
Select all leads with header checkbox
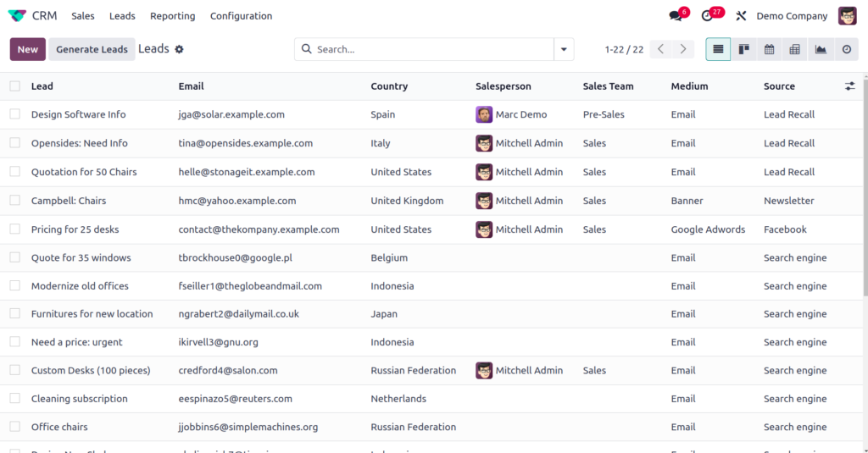pos(15,86)
